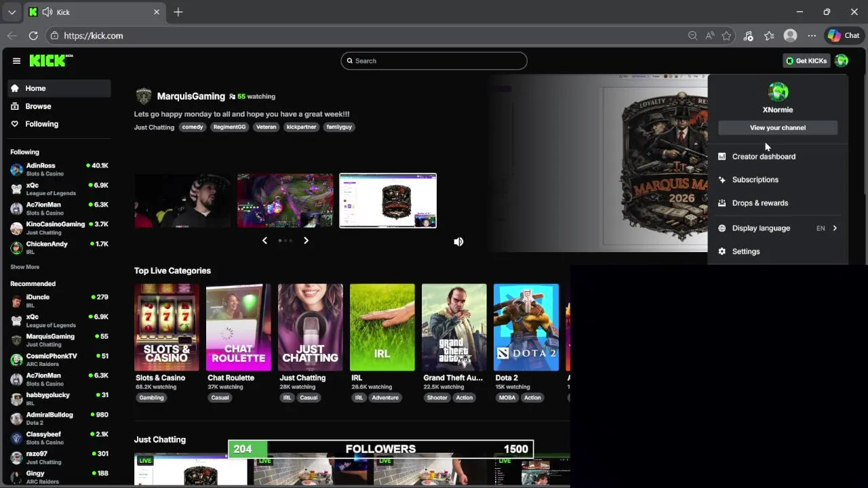Open Grand Theft Auto category card
This screenshot has width=868, height=488.
454,327
